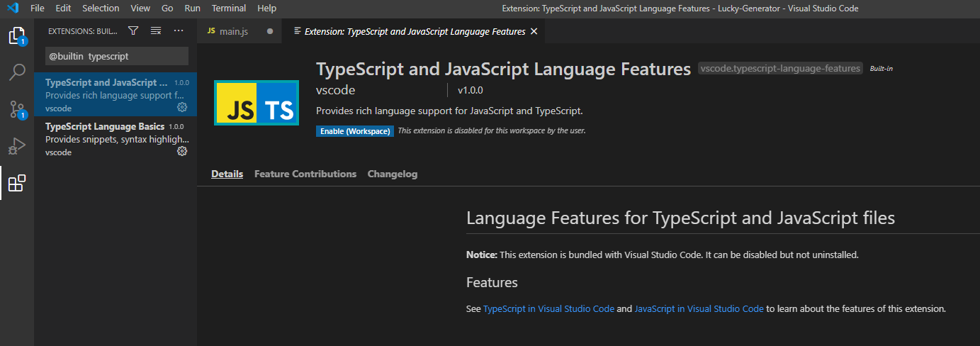Open extensions panel More Actions menu
980x346 pixels.
[x=179, y=31]
